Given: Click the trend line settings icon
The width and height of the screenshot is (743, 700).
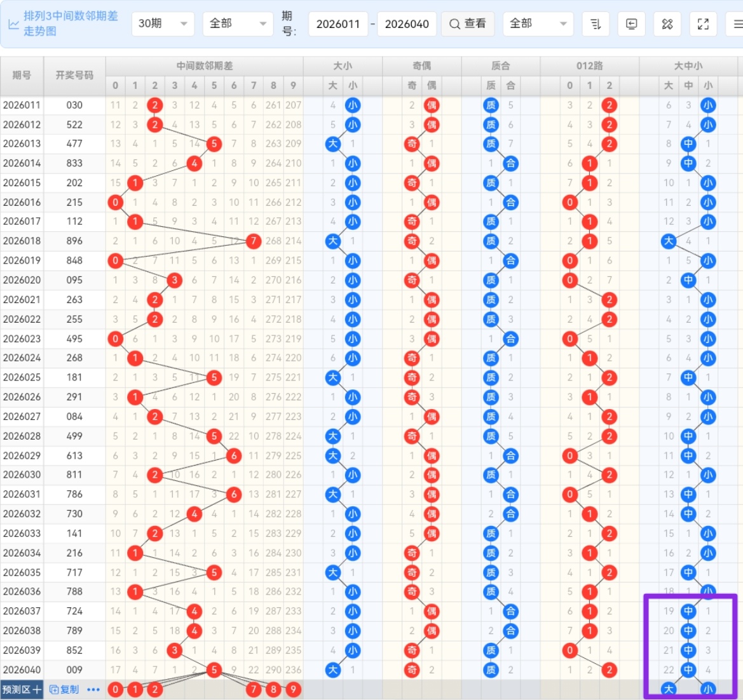Looking at the screenshot, I should tap(667, 24).
